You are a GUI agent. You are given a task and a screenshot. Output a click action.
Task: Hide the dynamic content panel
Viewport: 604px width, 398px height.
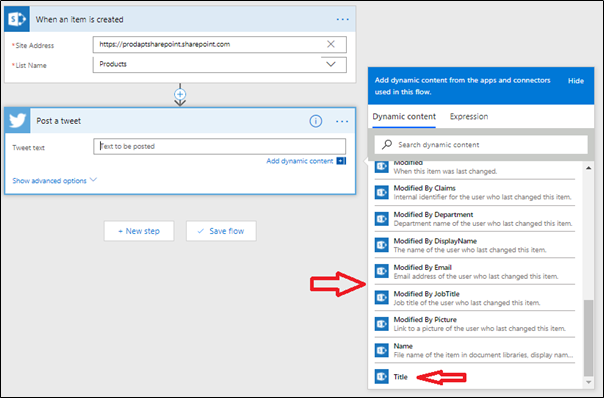(575, 81)
